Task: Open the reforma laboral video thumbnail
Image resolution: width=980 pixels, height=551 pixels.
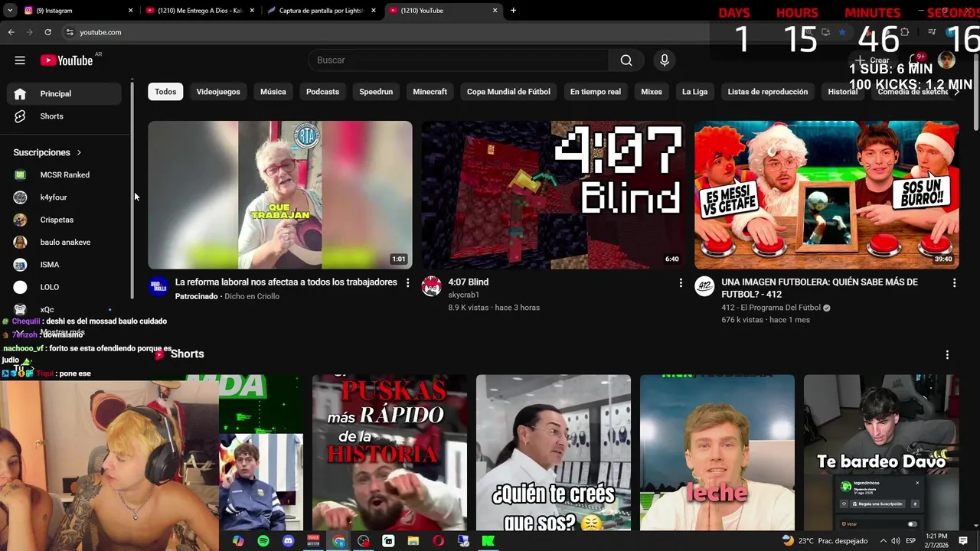Action: coord(280,195)
